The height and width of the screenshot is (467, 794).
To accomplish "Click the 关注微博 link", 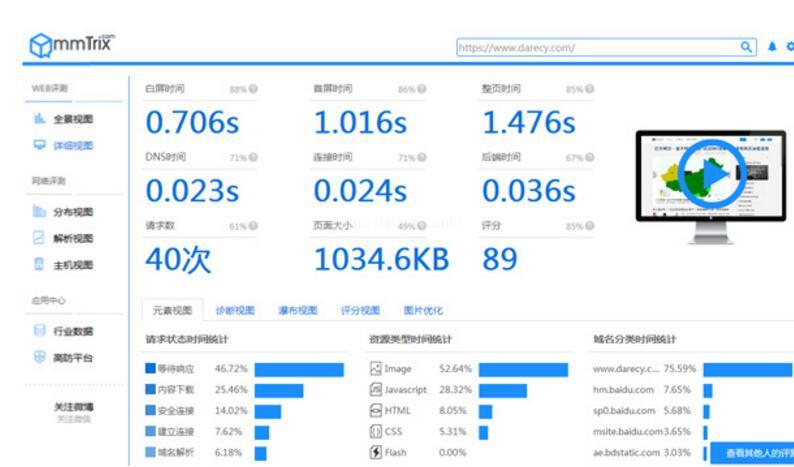I will 72,407.
